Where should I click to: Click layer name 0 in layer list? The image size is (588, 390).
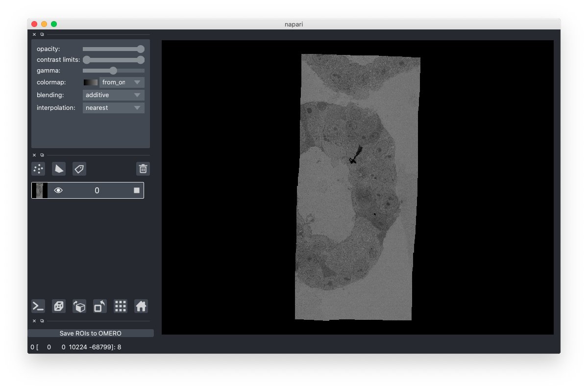[x=97, y=190]
